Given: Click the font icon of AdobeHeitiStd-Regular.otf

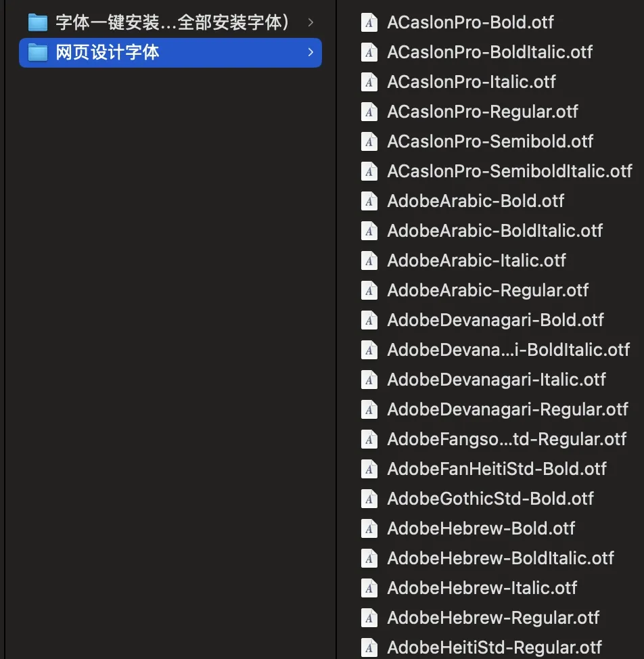Looking at the screenshot, I should [369, 647].
